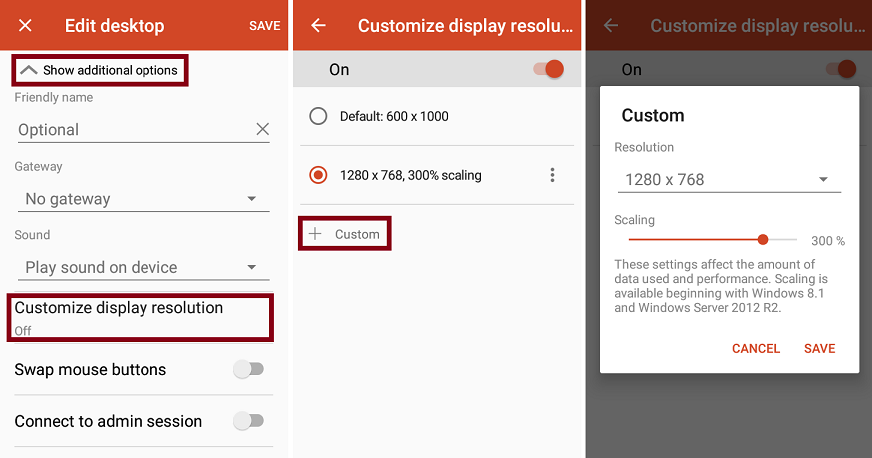The height and width of the screenshot is (458, 872).
Task: Enable Connect to admin session switch
Action: (x=248, y=421)
